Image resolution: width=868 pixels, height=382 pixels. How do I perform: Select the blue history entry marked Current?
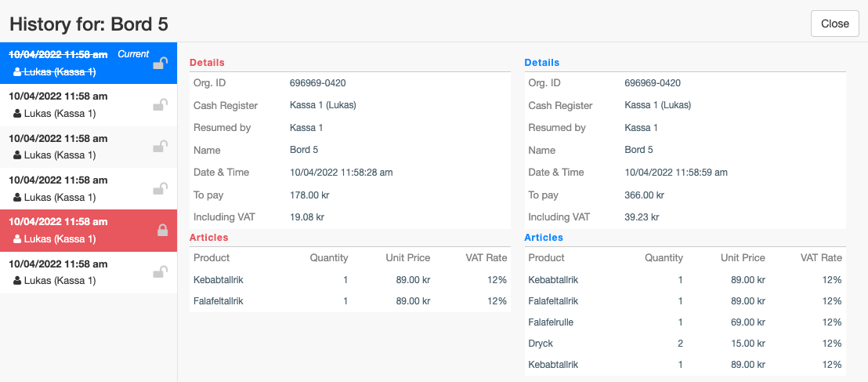(x=89, y=64)
